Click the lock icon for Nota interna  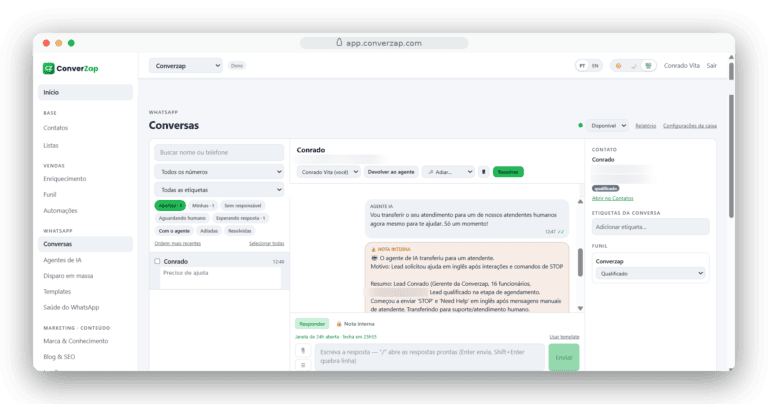tap(339, 324)
